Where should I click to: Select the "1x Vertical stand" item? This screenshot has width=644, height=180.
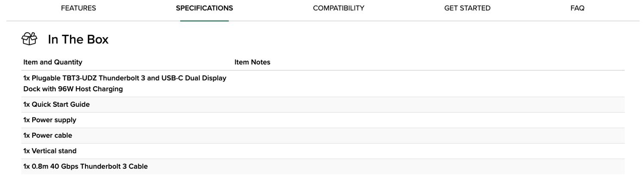pyautogui.click(x=50, y=151)
